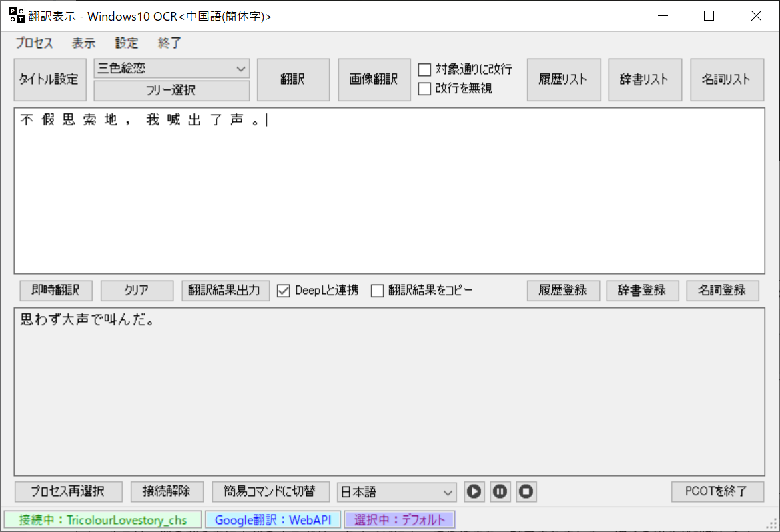The height and width of the screenshot is (532, 780).
Task: Click the クリア button
Action: coord(137,291)
